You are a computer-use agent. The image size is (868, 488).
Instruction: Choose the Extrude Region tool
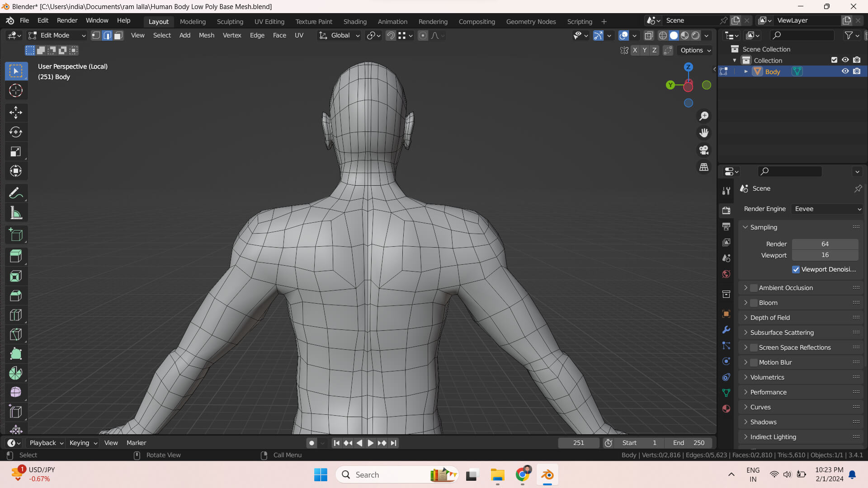click(x=16, y=256)
